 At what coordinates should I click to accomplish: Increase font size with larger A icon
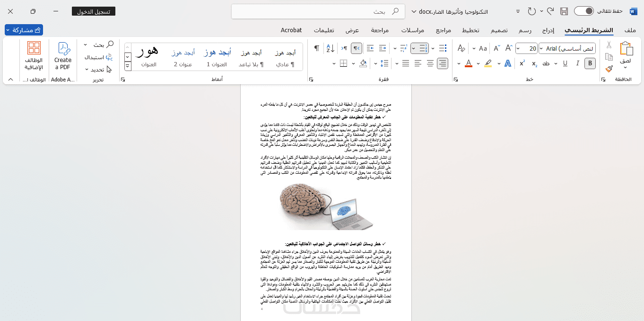coord(509,48)
